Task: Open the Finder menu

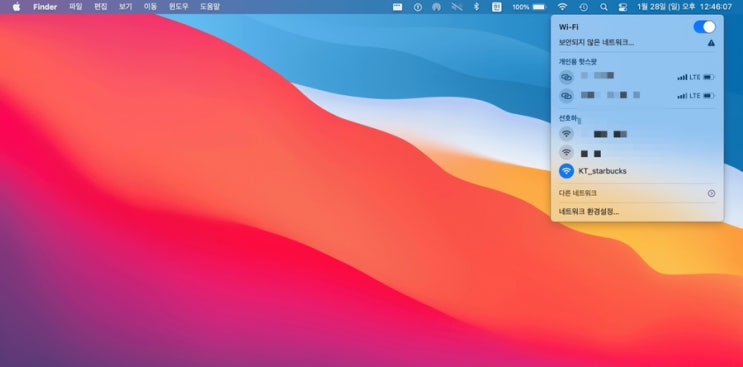Action: pos(45,7)
